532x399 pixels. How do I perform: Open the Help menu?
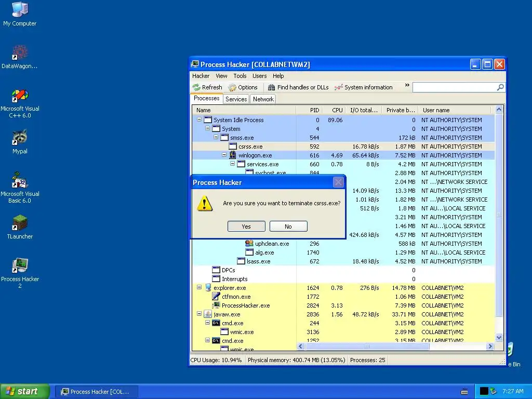click(x=278, y=76)
